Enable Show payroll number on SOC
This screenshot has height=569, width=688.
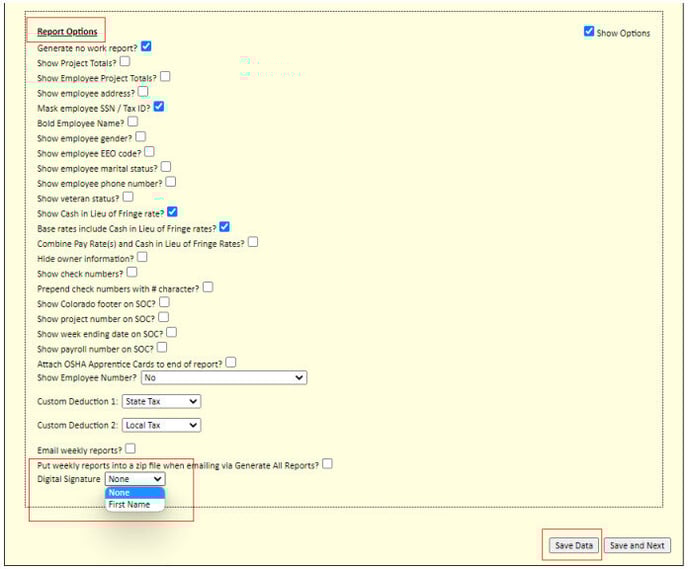pos(162,347)
